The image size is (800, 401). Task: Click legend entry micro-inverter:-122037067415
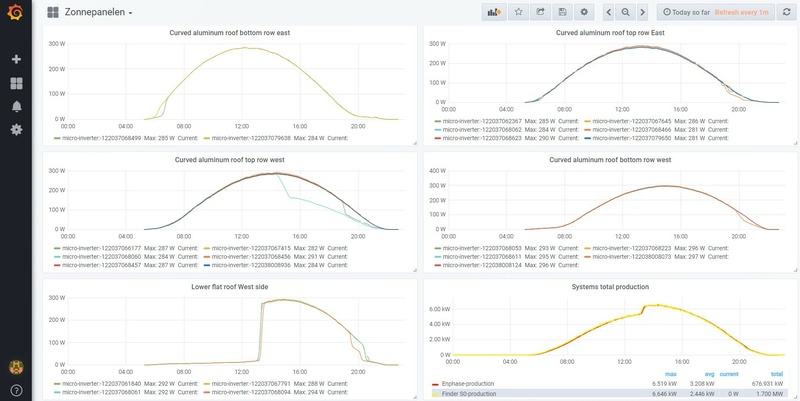[x=251, y=248]
